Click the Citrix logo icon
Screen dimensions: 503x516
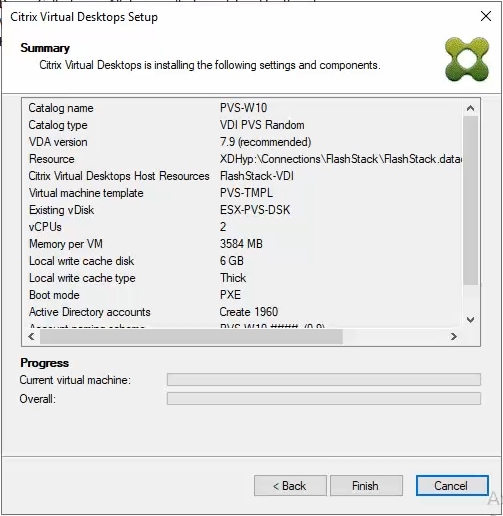[x=467, y=59]
